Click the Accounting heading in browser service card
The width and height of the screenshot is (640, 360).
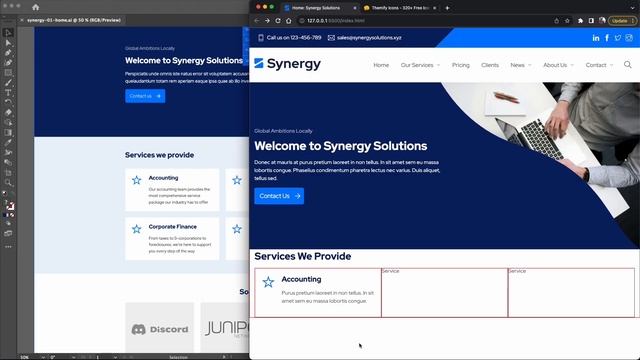click(x=301, y=279)
